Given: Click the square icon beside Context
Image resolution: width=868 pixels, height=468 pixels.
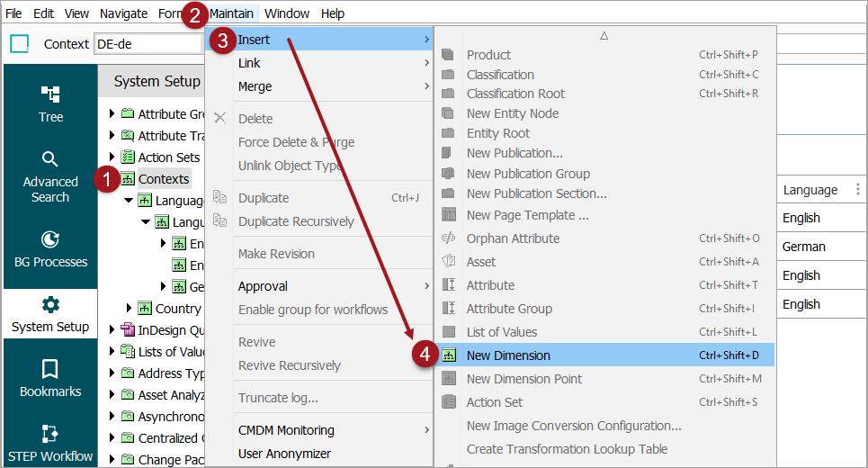Looking at the screenshot, I should (x=20, y=44).
